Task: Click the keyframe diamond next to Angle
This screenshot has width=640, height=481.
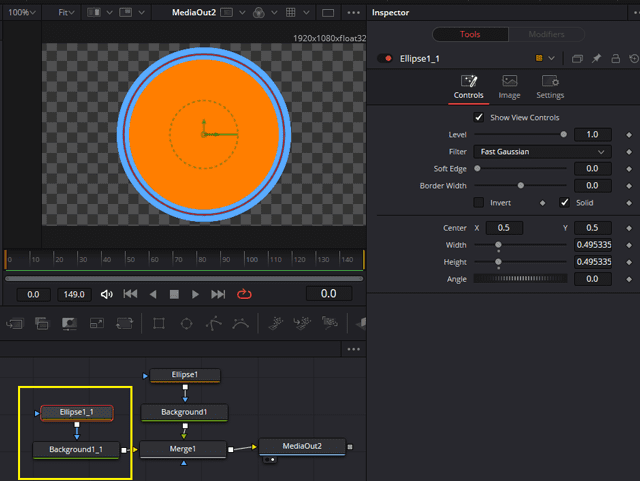Action: pos(629,279)
